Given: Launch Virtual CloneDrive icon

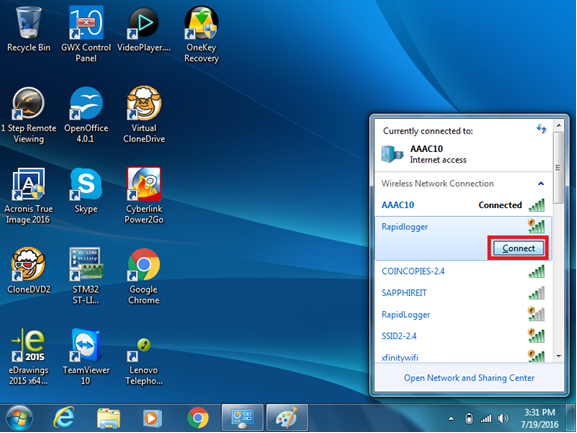Looking at the screenshot, I should [144, 115].
